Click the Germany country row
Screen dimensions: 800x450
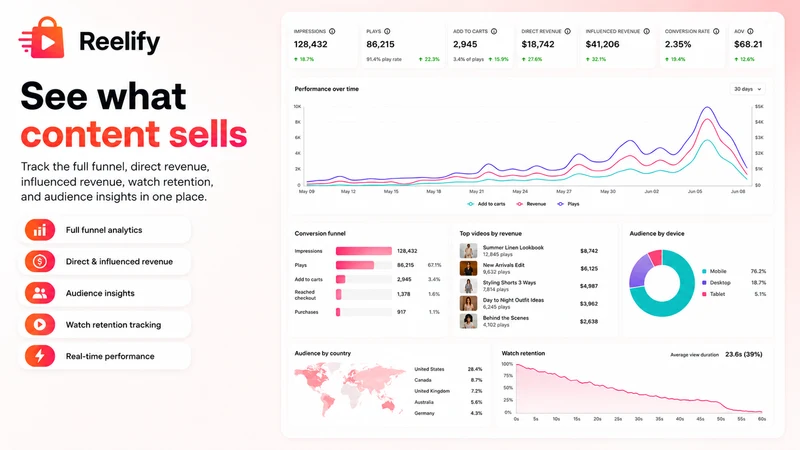tap(448, 413)
